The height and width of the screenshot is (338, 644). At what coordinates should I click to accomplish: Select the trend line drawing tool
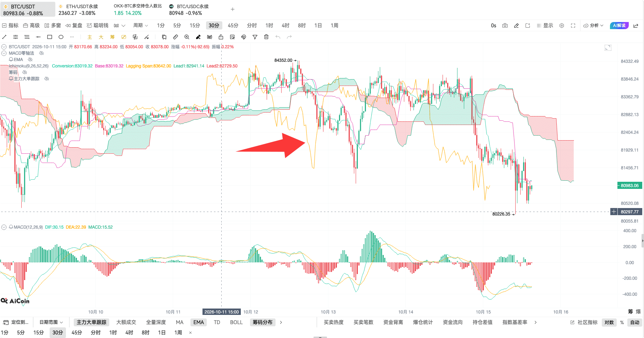pyautogui.click(x=4, y=37)
